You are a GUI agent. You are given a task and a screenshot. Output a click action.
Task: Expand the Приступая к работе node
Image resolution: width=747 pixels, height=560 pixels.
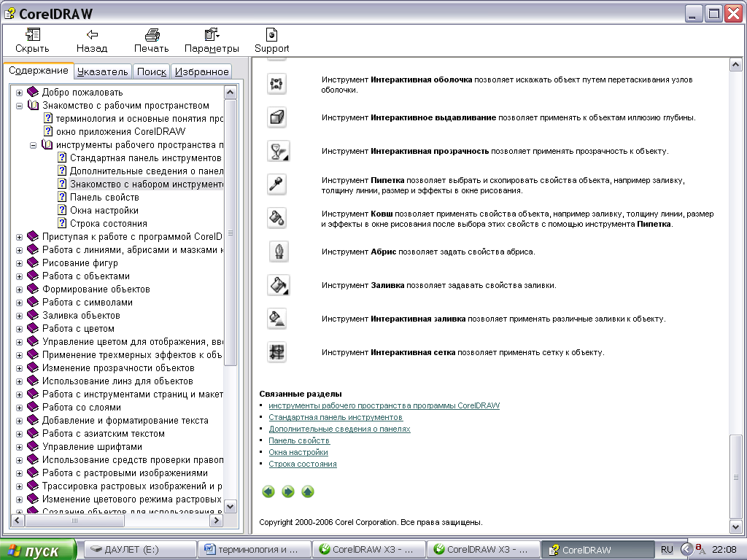click(x=19, y=237)
